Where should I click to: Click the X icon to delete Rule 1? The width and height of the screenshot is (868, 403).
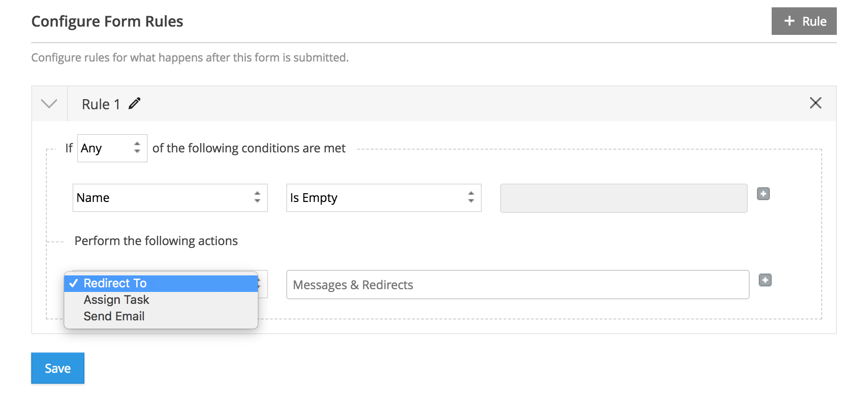(816, 103)
